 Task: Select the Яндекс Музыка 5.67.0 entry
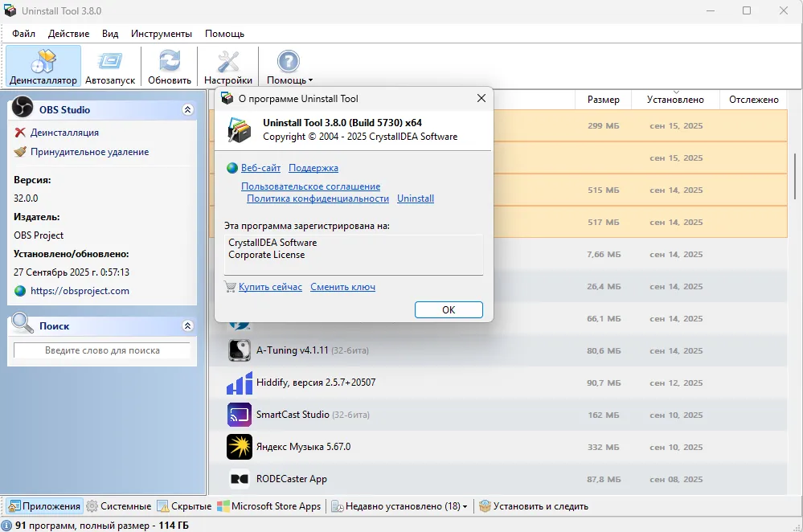303,447
